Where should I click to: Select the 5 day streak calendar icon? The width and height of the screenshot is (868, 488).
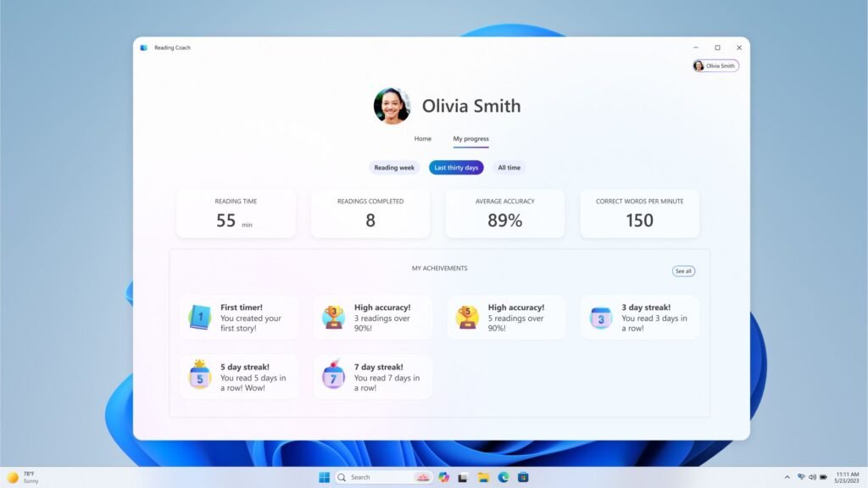tap(200, 375)
